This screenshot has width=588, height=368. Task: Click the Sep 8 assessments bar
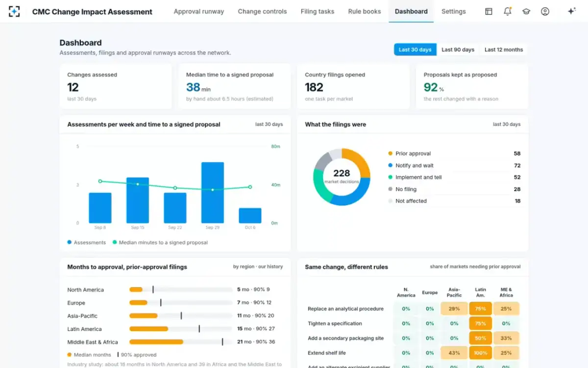[100, 208]
